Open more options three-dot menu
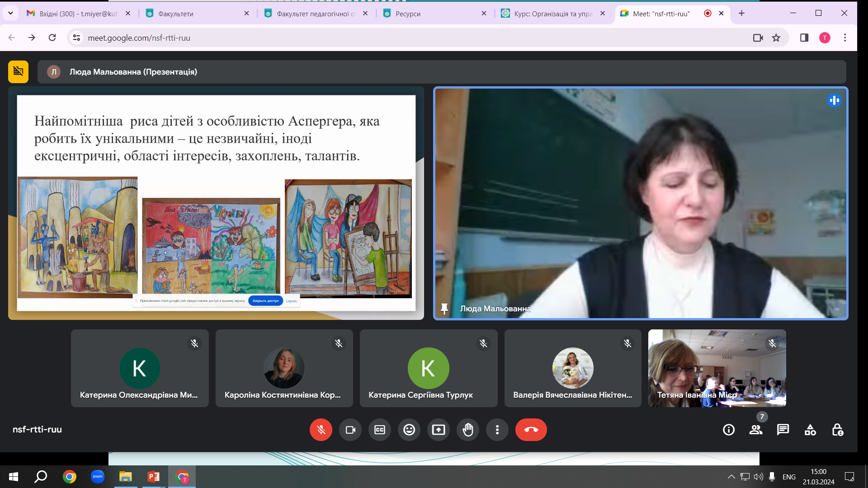The height and width of the screenshot is (488, 868). (x=497, y=430)
